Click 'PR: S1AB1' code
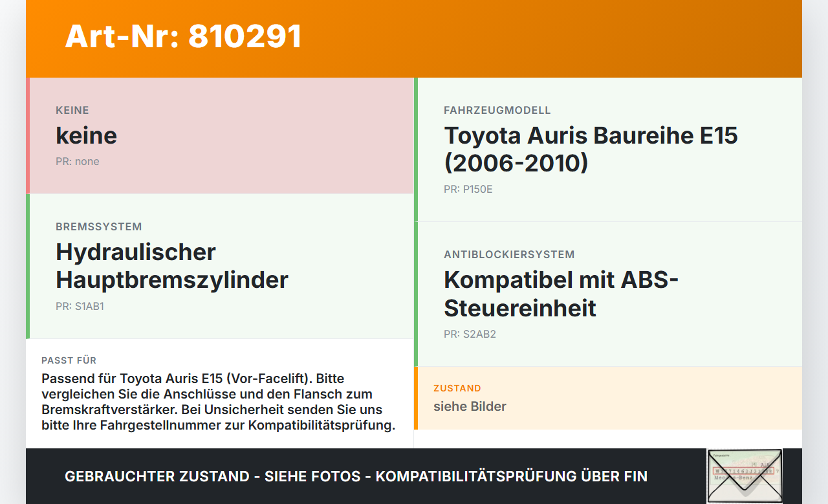This screenshot has height=504, width=828. coord(80,307)
